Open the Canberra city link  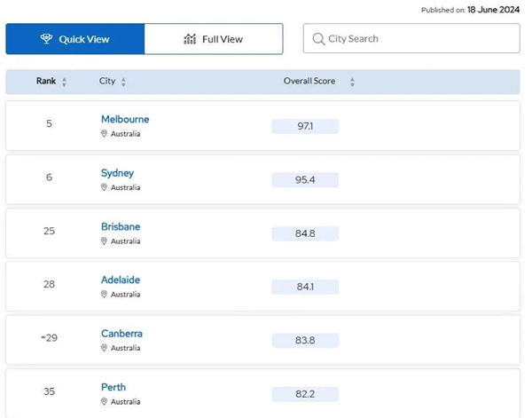[121, 334]
